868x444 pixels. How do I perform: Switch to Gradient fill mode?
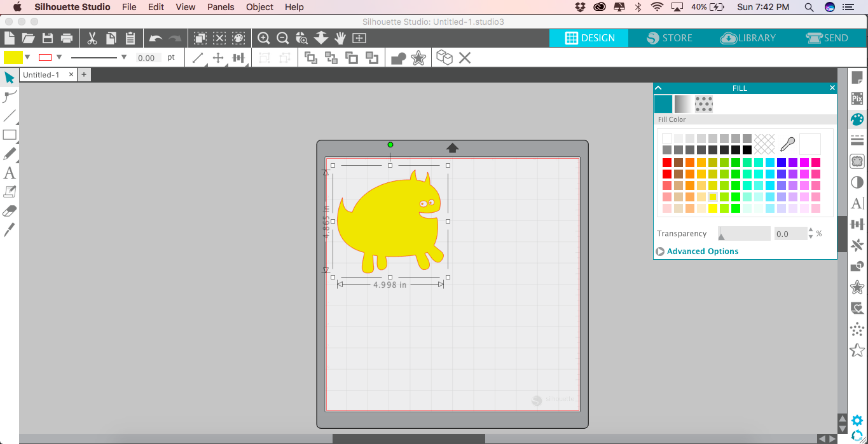[x=684, y=104]
